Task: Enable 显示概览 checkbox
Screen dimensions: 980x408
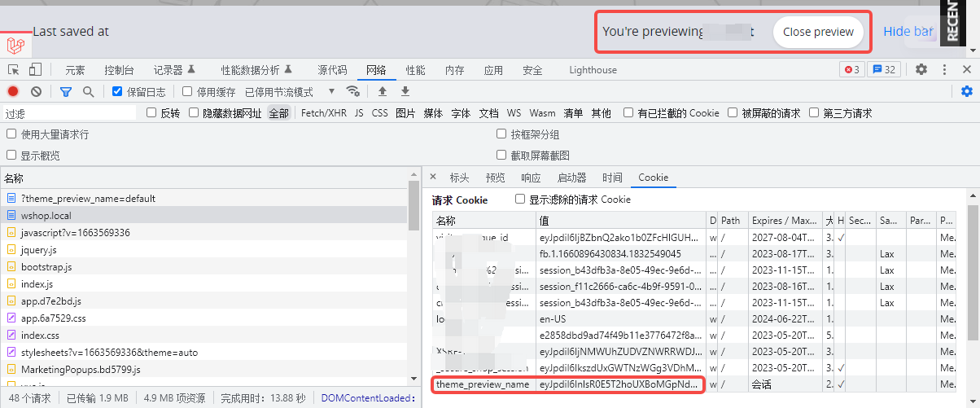Action: tap(11, 155)
